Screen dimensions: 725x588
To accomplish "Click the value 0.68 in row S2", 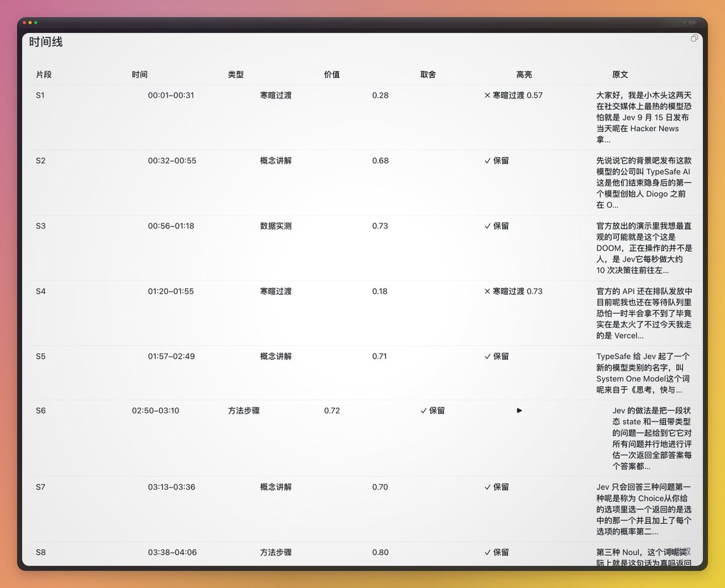I will tap(380, 161).
